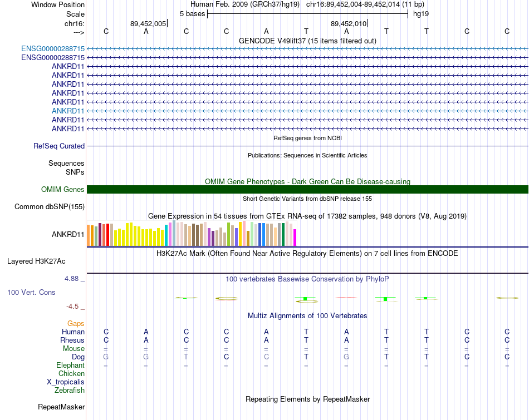Click the Layered H3K27Ac label
This screenshot has height=420, width=529.
pos(36,261)
